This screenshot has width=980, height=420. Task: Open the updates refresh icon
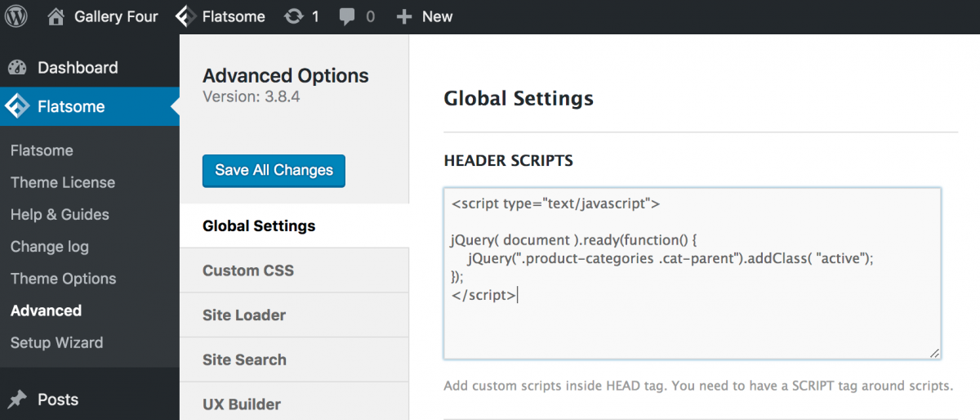[292, 16]
